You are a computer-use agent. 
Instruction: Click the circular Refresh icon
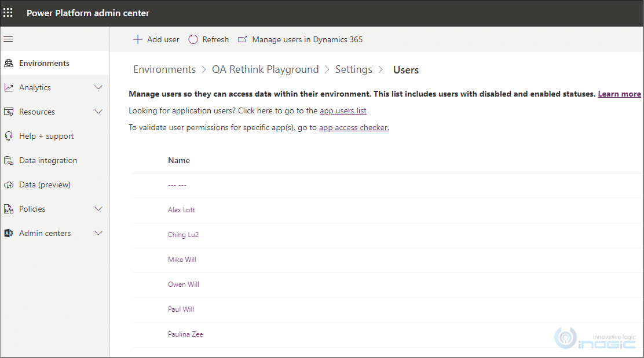[x=193, y=39]
